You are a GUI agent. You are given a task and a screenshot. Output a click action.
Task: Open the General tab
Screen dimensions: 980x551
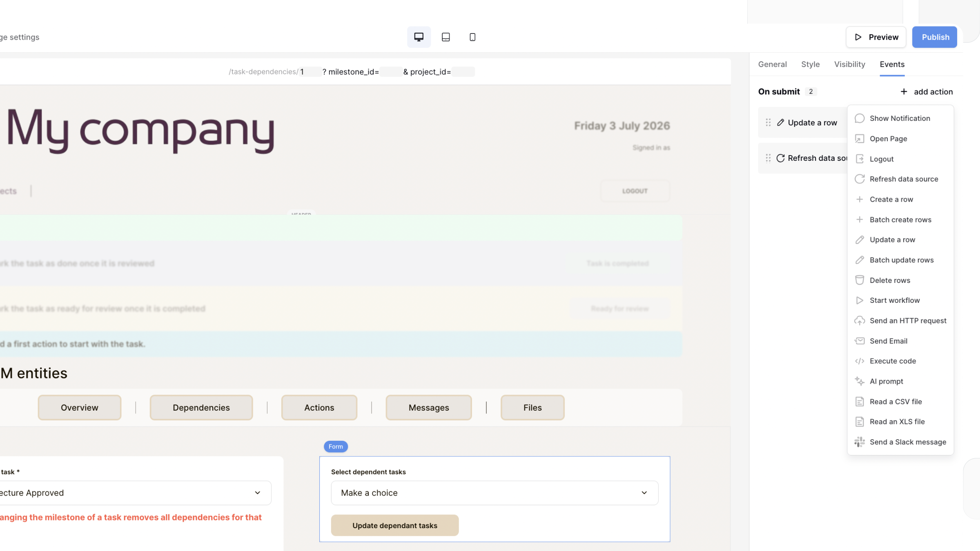772,64
